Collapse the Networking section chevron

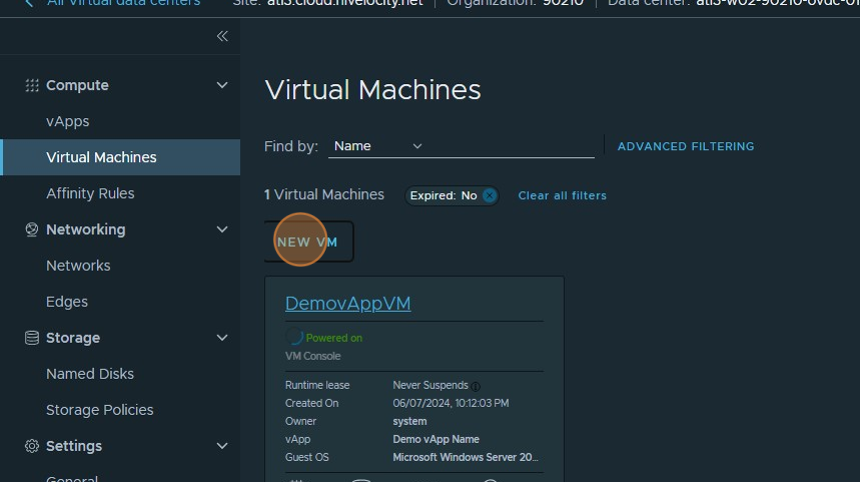coord(222,230)
